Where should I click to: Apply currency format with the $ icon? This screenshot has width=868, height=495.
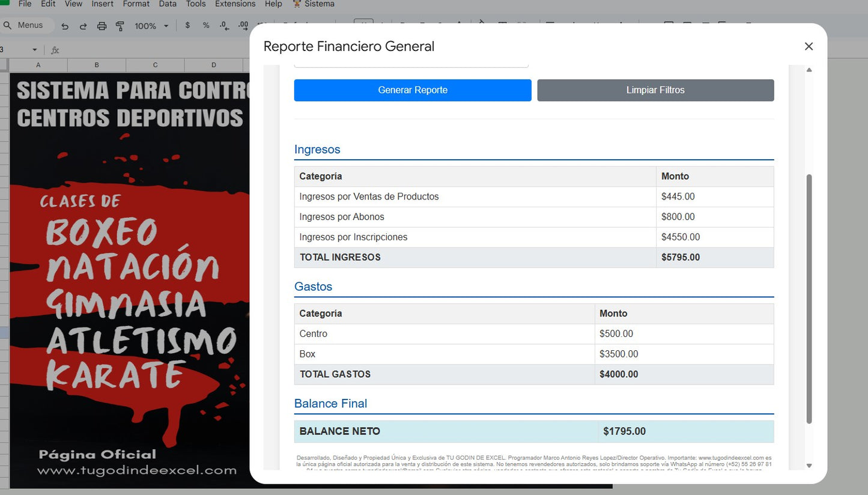coord(187,25)
